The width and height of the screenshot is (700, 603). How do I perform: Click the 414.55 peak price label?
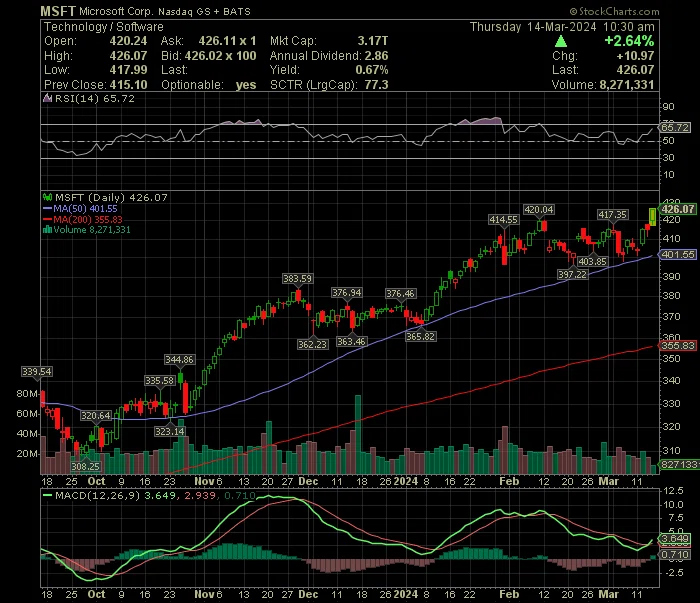point(504,220)
